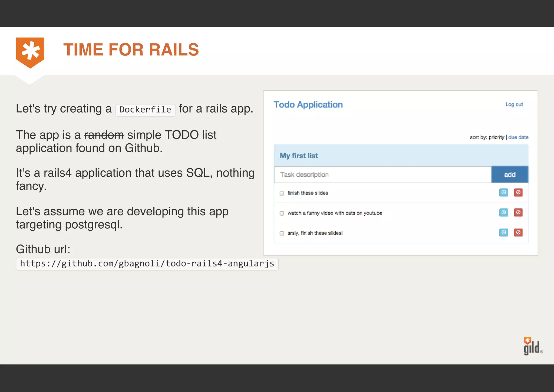Image resolution: width=554 pixels, height=392 pixels.
Task: Focus the Task description input field
Action: [x=382, y=174]
